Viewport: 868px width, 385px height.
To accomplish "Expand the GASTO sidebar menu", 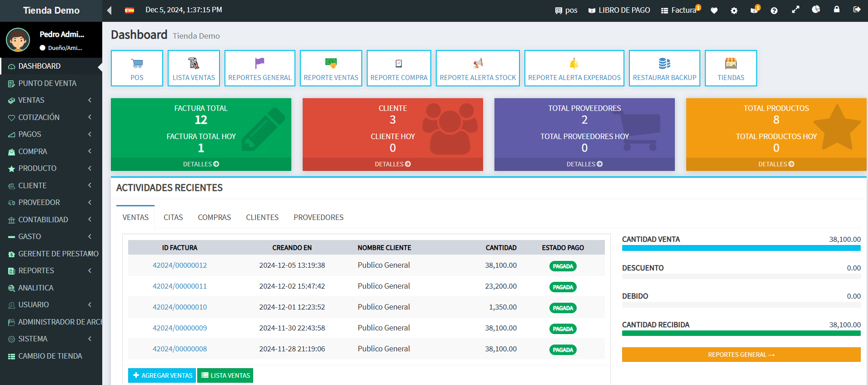I will point(51,236).
